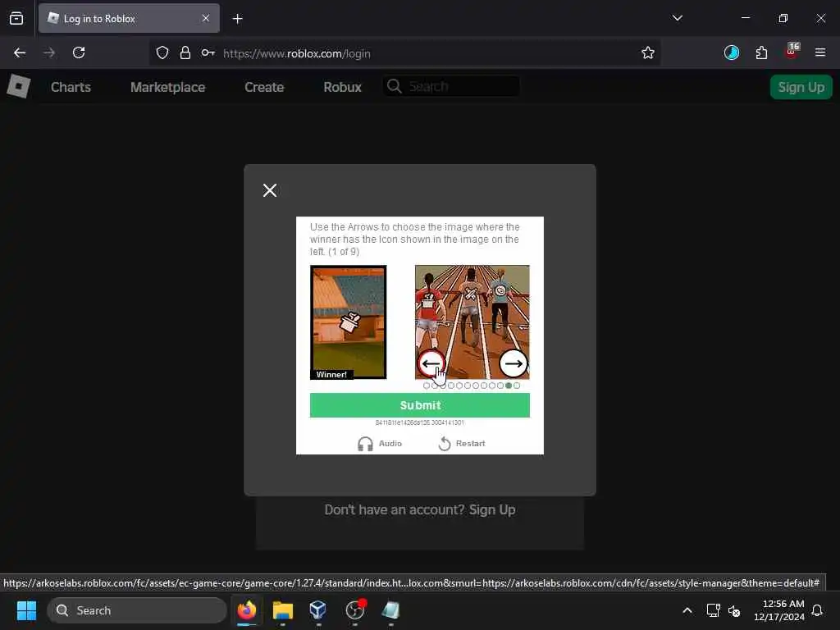Open saved password key icon

pyautogui.click(x=208, y=52)
